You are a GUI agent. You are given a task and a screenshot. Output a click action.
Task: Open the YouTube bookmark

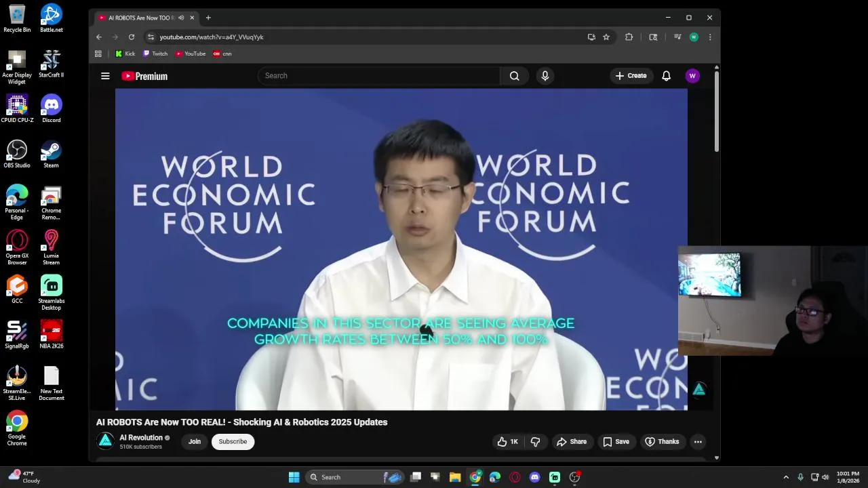[x=191, y=54]
